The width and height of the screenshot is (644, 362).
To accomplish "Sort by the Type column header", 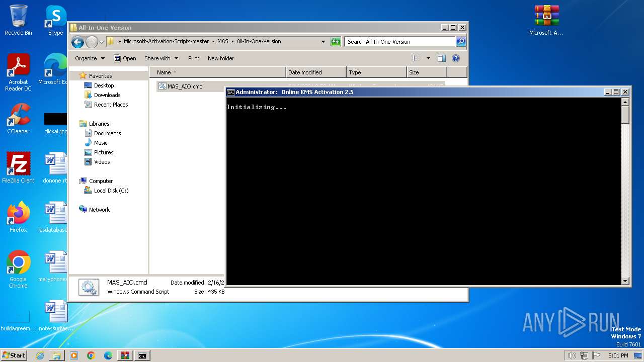I will pyautogui.click(x=376, y=72).
